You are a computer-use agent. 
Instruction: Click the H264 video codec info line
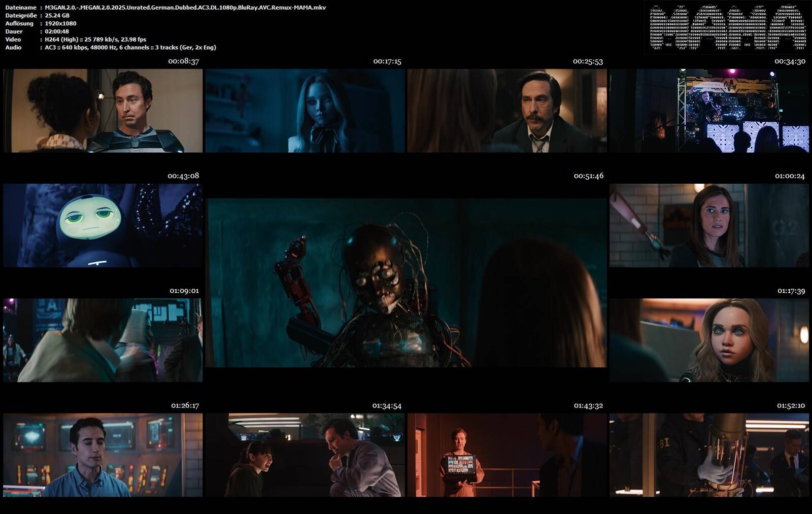[95, 39]
